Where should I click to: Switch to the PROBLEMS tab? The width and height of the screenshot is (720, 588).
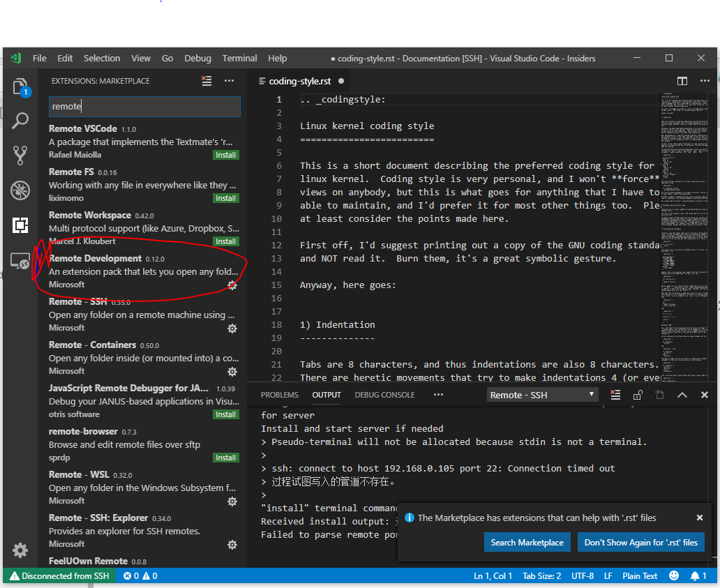[279, 394]
